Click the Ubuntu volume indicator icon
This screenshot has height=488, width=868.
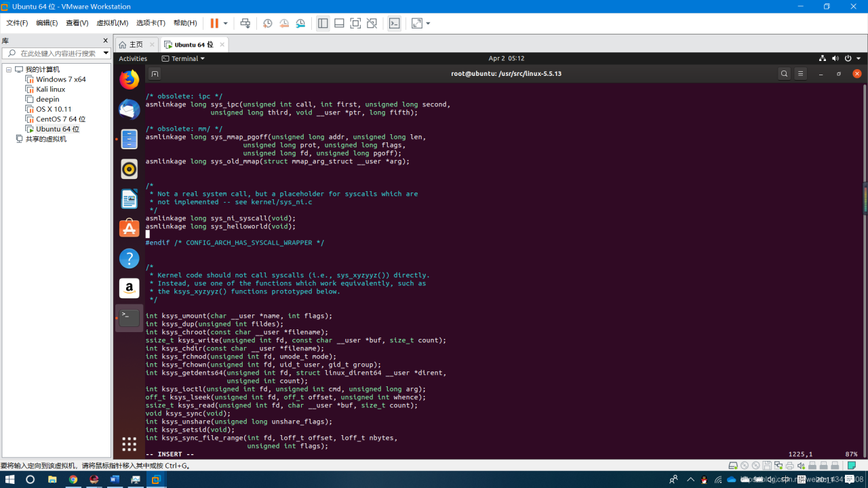[x=835, y=58]
